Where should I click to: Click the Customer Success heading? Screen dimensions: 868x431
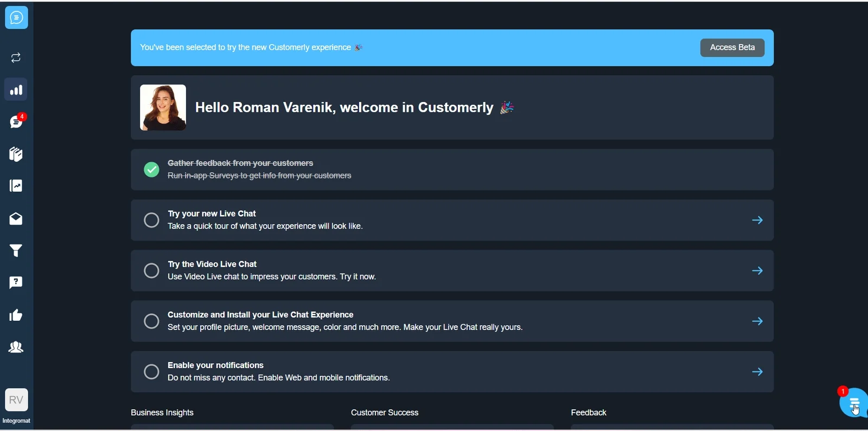click(385, 413)
